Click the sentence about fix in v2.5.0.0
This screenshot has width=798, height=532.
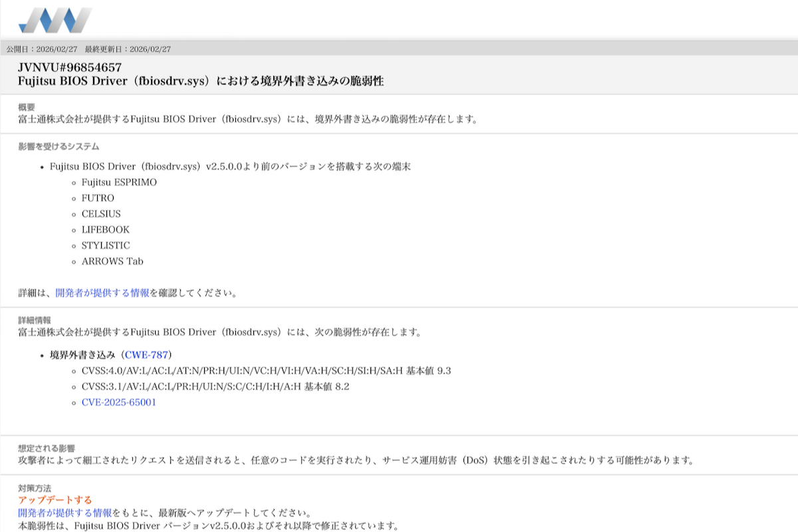[208, 525]
